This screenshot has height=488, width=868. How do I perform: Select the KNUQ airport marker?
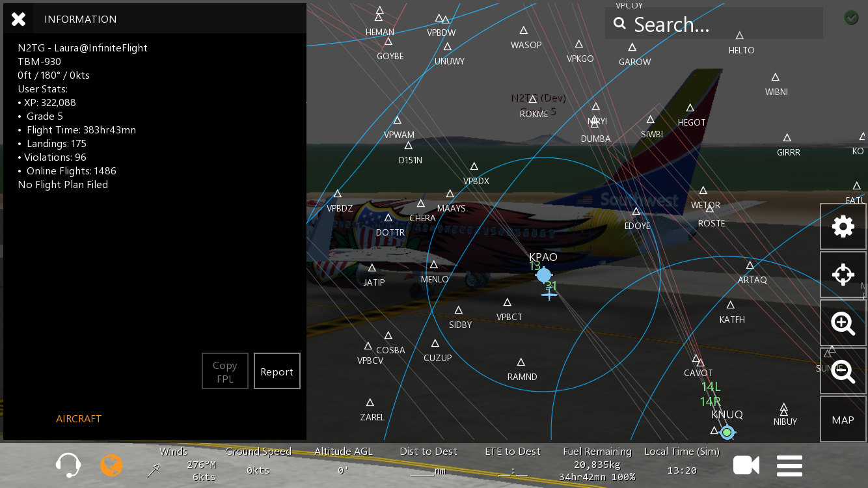727,432
